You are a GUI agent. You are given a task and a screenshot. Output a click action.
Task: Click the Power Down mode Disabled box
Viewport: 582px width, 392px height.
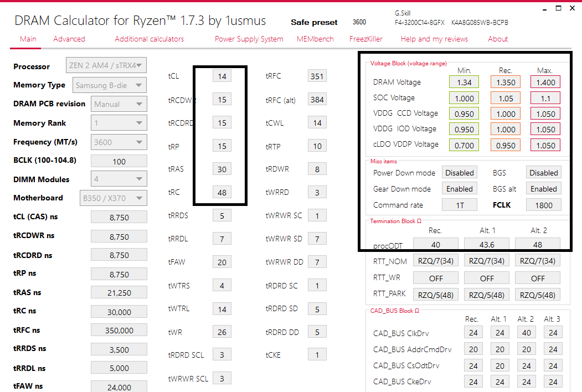[x=460, y=173]
